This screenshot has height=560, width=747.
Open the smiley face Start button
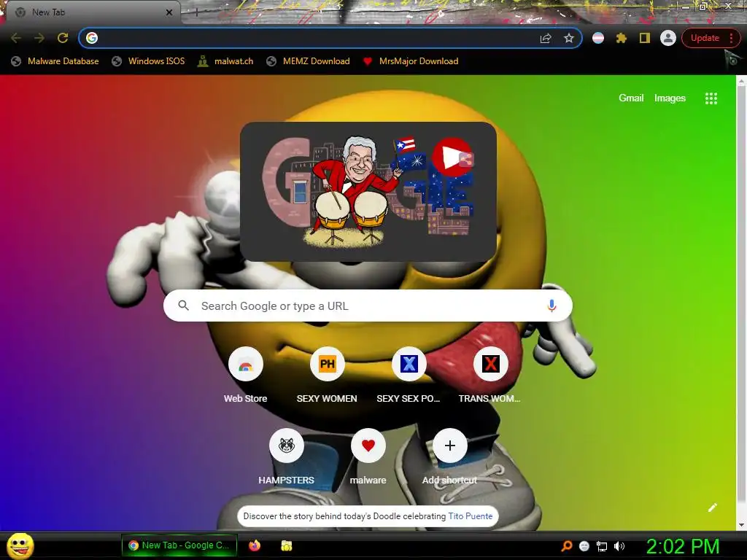(x=20, y=546)
